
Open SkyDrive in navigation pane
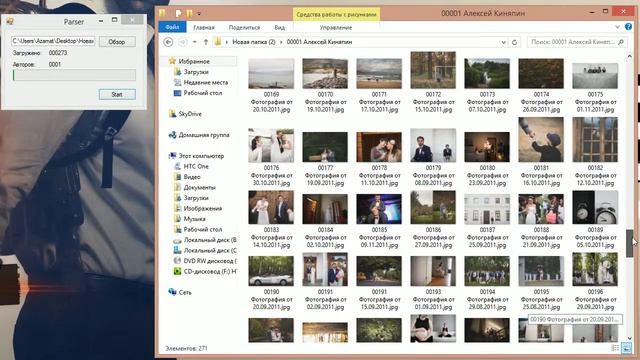(190, 114)
